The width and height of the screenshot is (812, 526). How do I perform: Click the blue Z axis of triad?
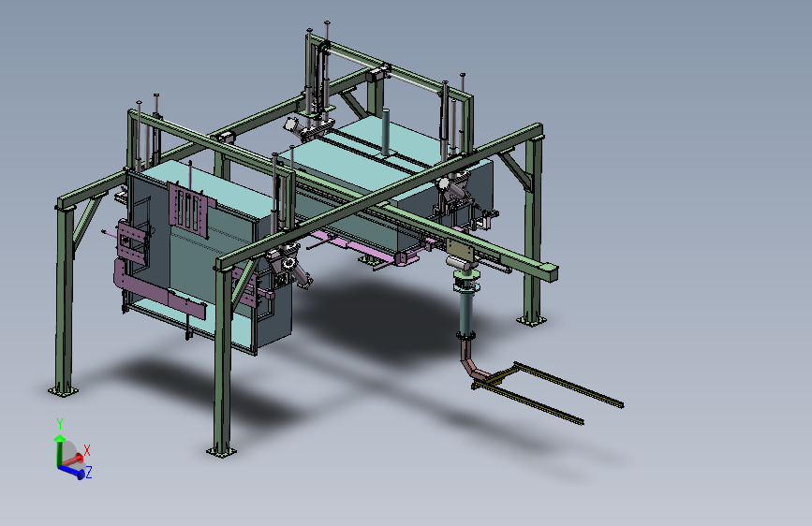tap(72, 471)
